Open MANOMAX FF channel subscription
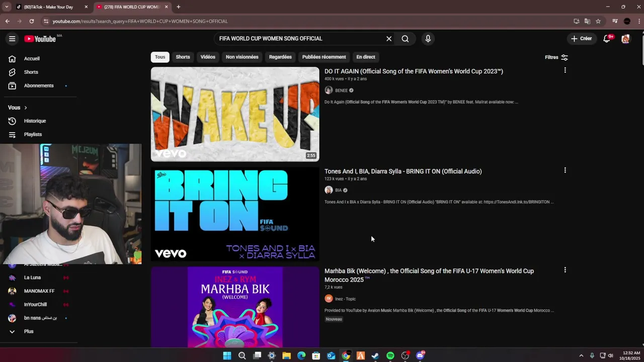 [x=39, y=291]
